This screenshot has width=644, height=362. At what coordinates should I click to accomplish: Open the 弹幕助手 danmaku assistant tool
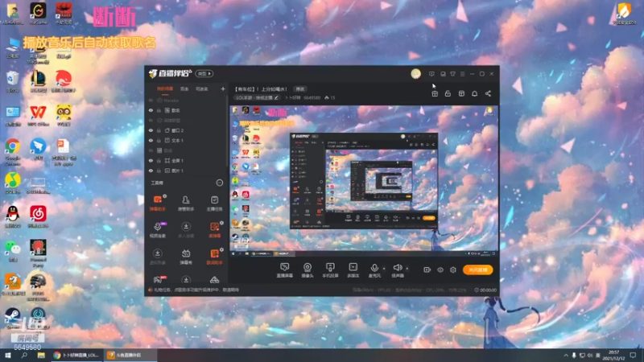tap(157, 203)
